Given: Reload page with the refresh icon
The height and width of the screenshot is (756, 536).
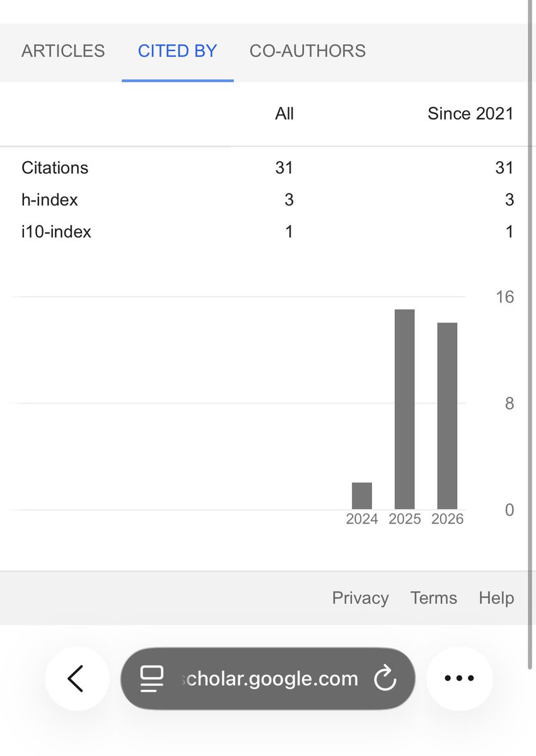Looking at the screenshot, I should (383, 679).
